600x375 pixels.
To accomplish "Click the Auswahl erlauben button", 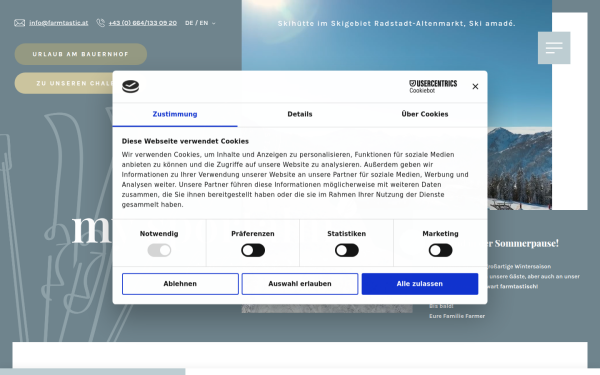I will point(300,284).
